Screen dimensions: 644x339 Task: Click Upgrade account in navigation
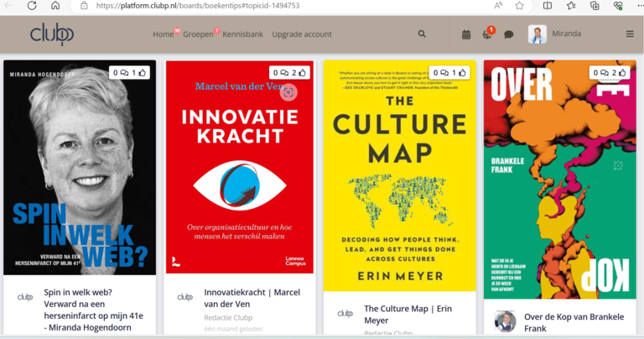pos(302,34)
